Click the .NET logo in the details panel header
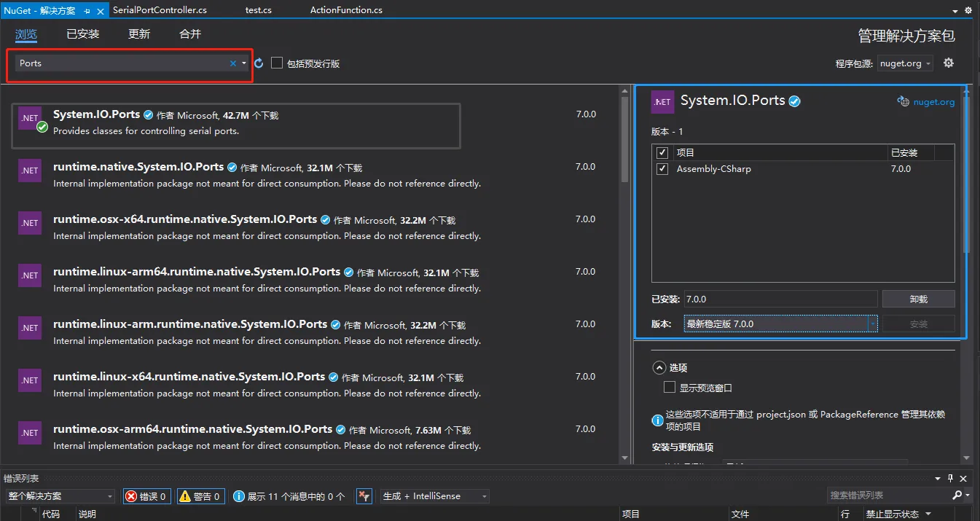 click(x=662, y=103)
